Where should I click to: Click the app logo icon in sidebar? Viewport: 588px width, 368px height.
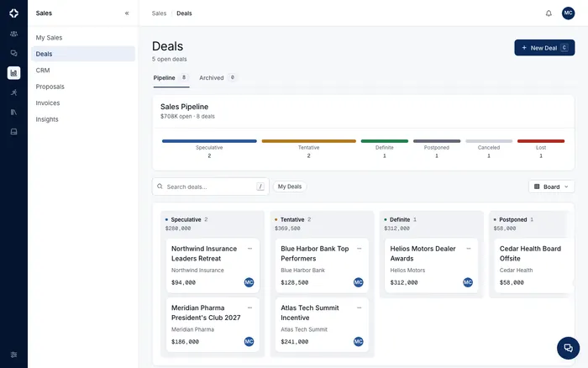14,13
